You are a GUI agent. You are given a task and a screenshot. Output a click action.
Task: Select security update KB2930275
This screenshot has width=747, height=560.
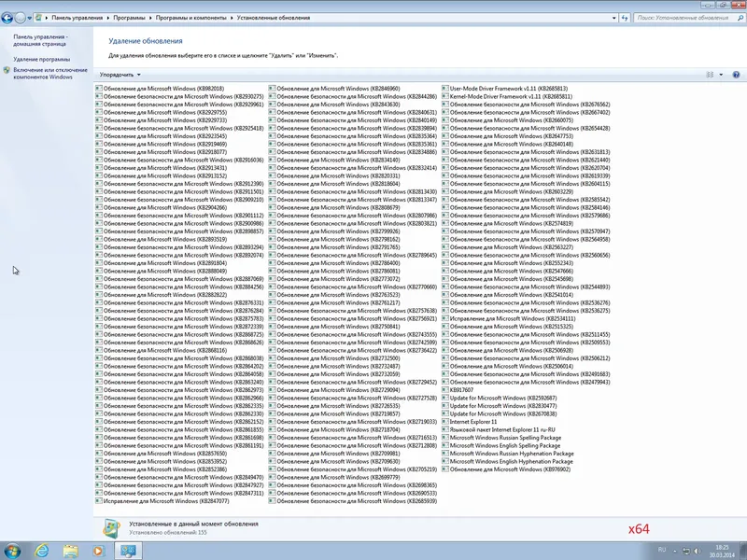179,96
